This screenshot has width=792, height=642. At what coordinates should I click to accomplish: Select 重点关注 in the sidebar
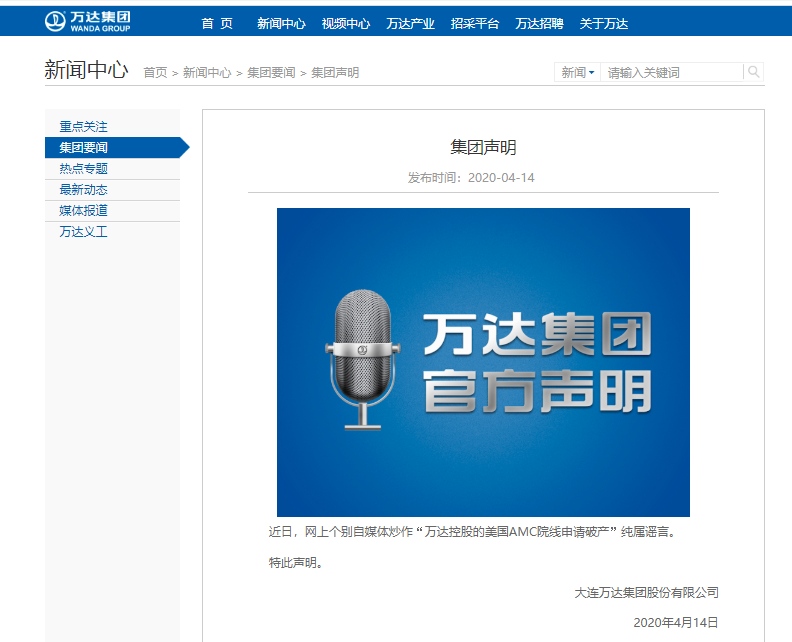pos(83,127)
